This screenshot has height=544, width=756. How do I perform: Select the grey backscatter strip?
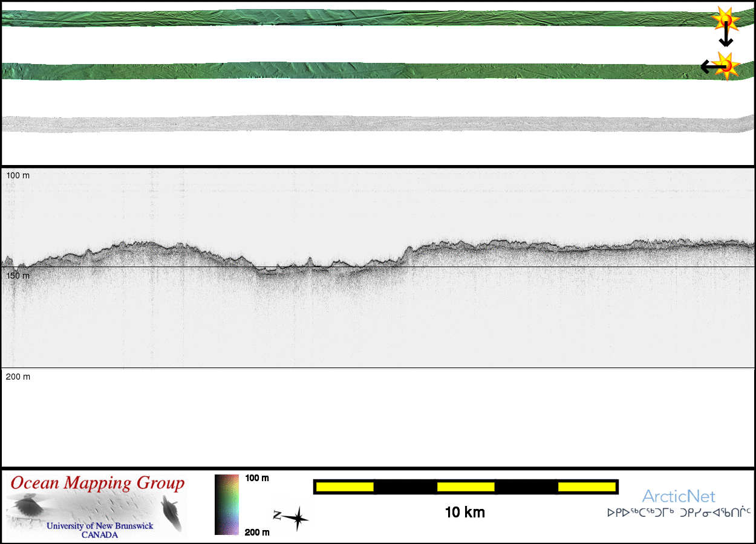363,123
